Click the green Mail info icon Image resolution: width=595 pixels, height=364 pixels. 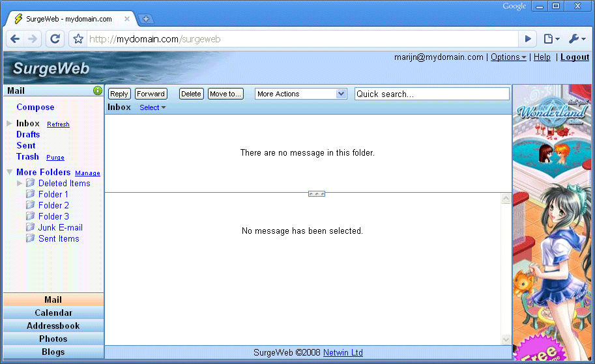(98, 91)
